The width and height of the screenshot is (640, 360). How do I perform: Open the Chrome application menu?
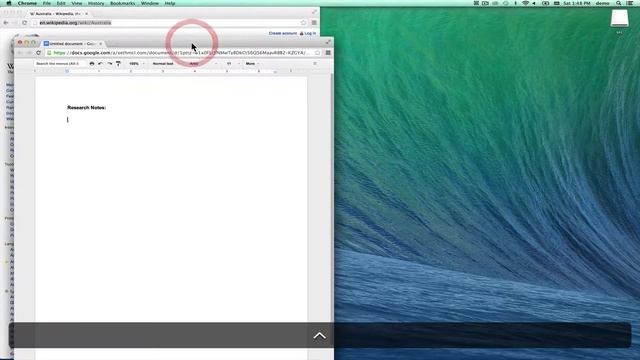tap(27, 3)
